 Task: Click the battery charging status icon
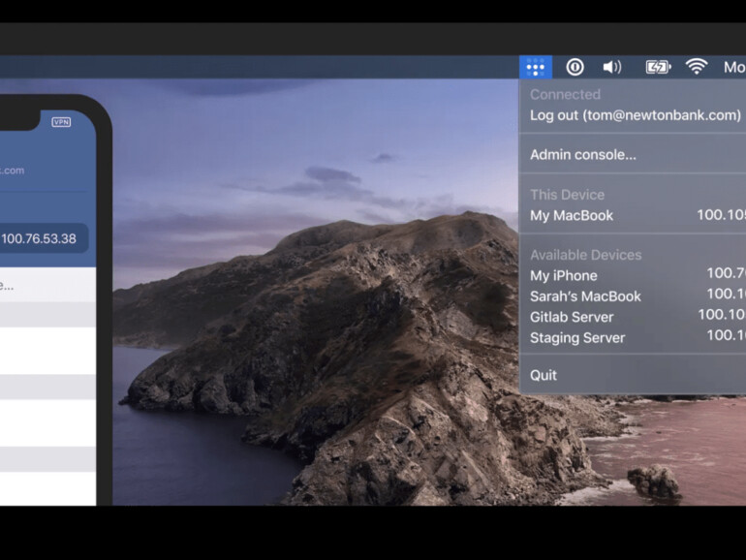658,67
